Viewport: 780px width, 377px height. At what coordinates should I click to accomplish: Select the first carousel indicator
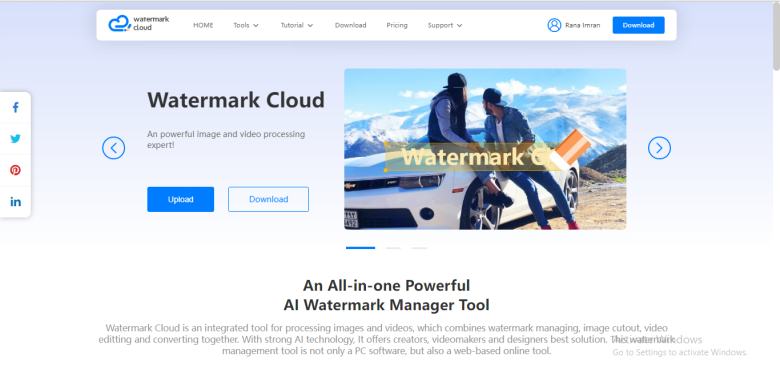point(361,248)
